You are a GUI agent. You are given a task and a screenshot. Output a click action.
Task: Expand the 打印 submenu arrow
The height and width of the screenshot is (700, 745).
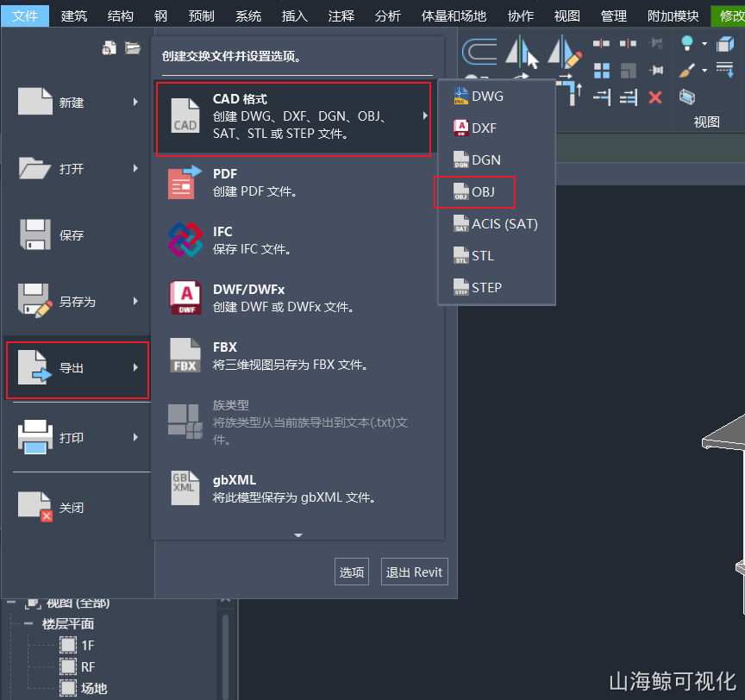[x=136, y=437]
